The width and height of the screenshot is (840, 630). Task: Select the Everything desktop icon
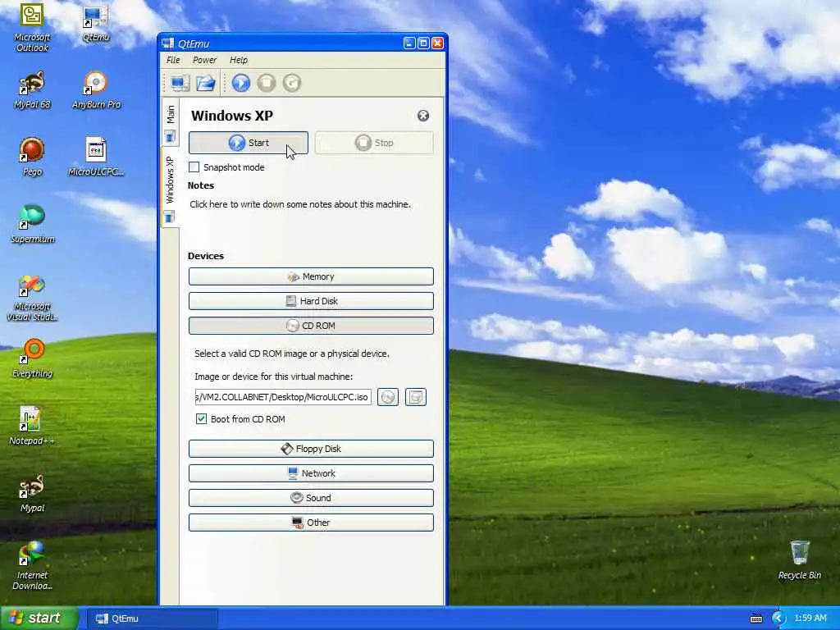click(x=32, y=358)
